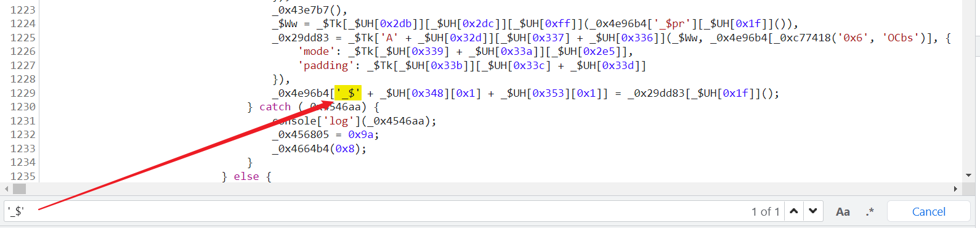Click the '1 of 1' match counter
Viewport: 980px width, 228px height.
(x=765, y=212)
